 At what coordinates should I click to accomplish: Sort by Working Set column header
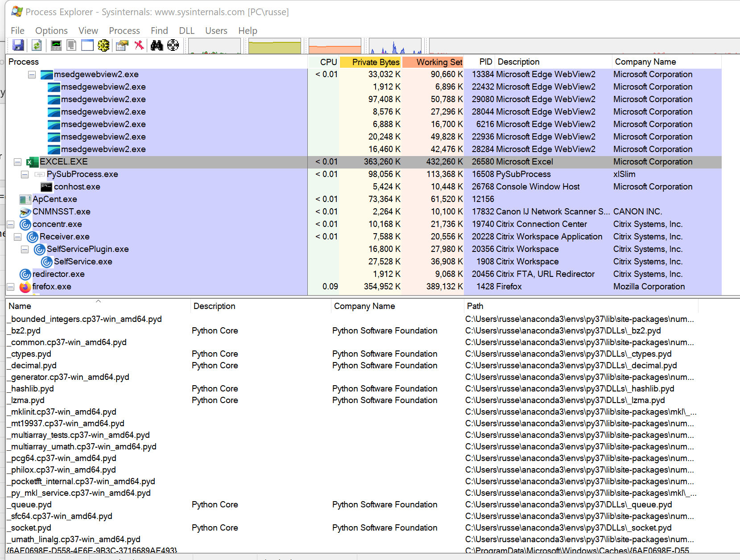pyautogui.click(x=433, y=62)
